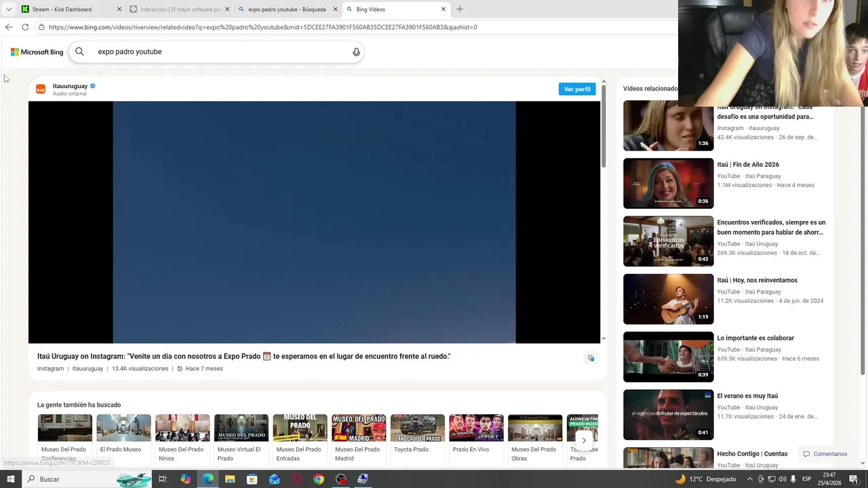Open Copilot from the taskbar
Viewport: 868px width, 488px height.
tap(186, 479)
